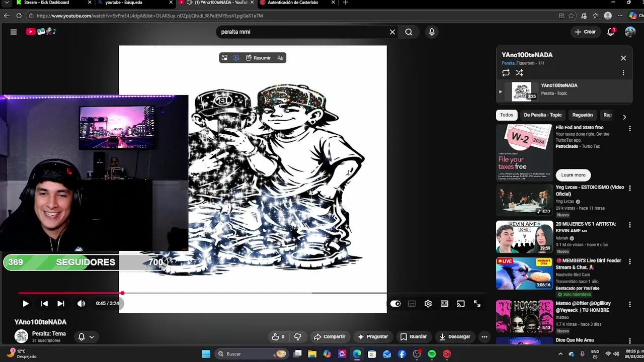Open the YouTube notifications bell
The image size is (644, 362).
pos(611,32)
